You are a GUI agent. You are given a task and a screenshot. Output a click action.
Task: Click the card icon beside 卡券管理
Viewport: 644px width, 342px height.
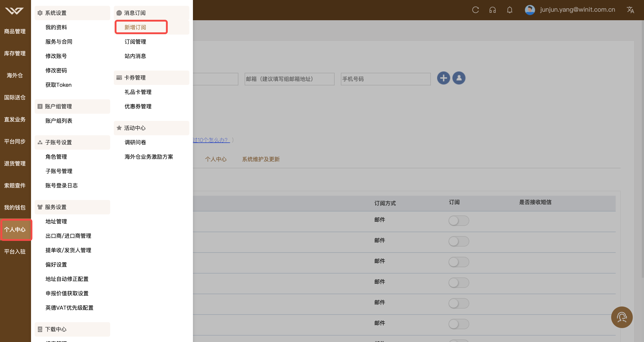tap(119, 78)
